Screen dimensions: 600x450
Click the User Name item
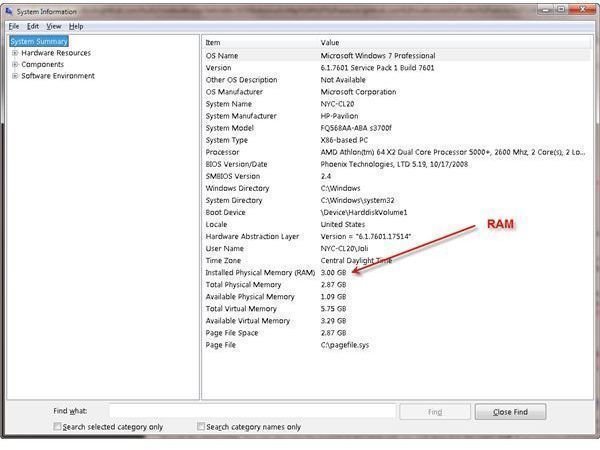pos(225,248)
